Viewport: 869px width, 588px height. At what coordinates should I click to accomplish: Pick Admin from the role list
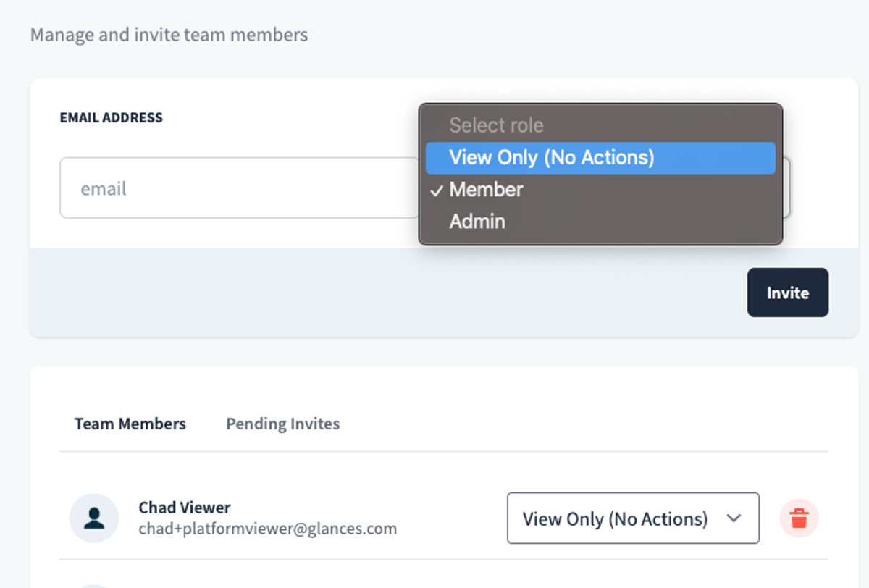[600, 222]
